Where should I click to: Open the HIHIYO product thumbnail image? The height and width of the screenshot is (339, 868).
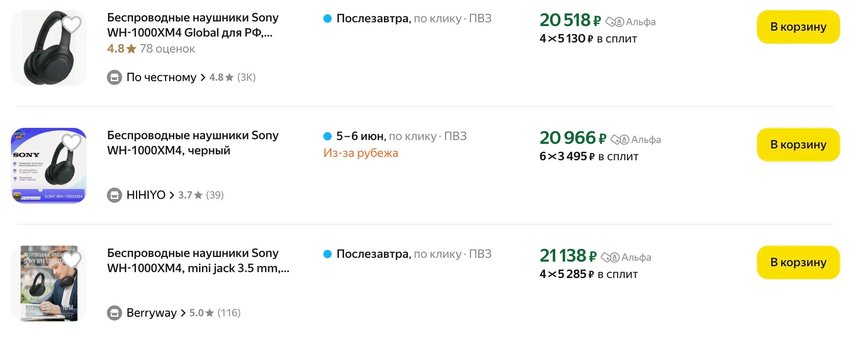point(49,166)
